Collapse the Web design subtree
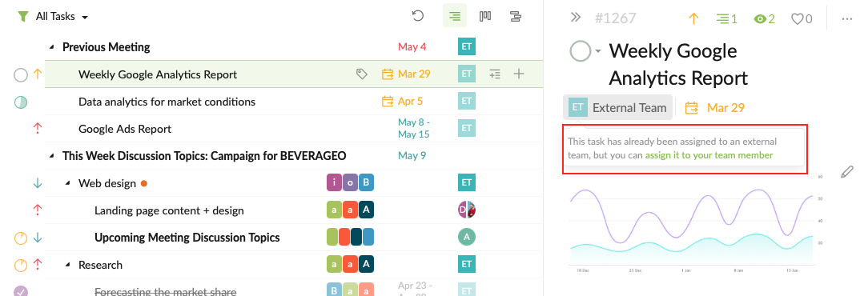Image resolution: width=868 pixels, height=296 pixels. pos(67,183)
